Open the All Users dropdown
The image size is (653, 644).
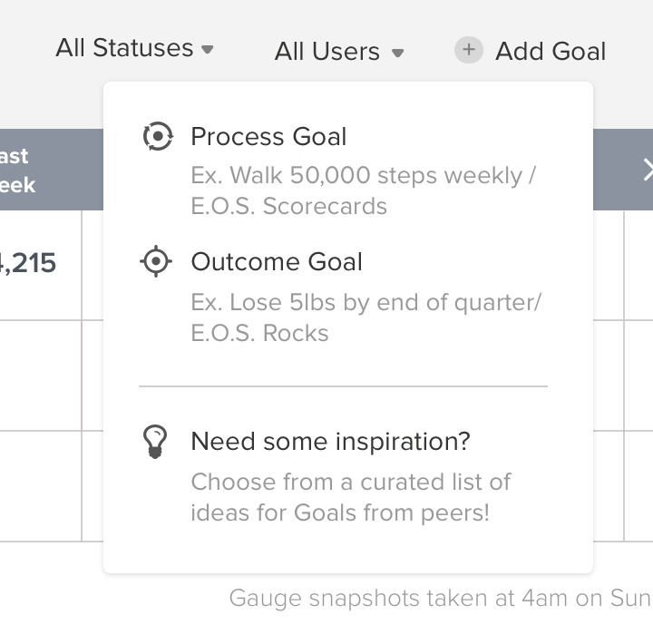[x=339, y=52]
